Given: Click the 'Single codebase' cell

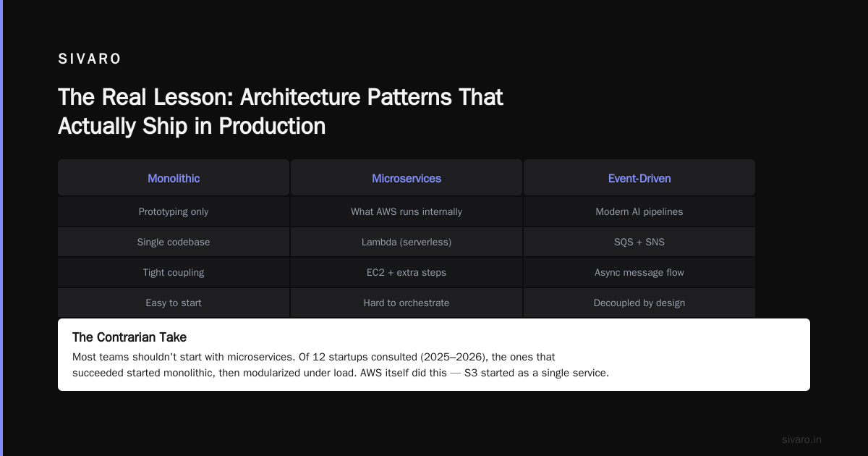Looking at the screenshot, I should coord(174,242).
